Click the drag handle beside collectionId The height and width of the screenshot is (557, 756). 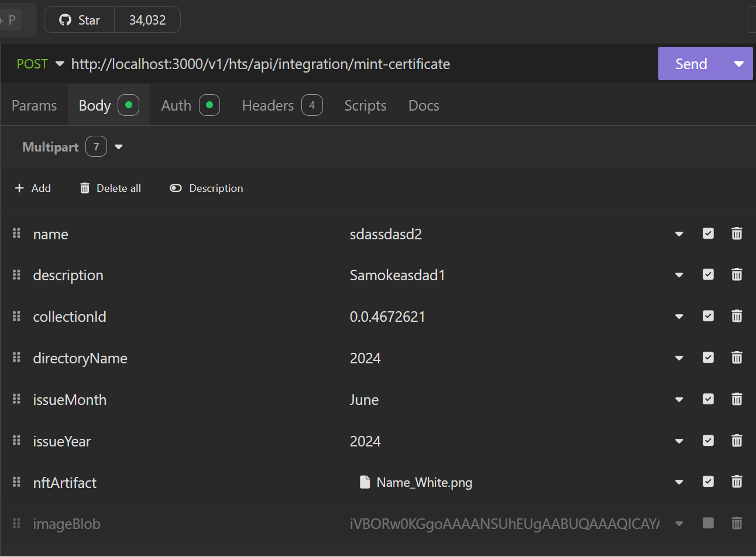pyautogui.click(x=16, y=316)
